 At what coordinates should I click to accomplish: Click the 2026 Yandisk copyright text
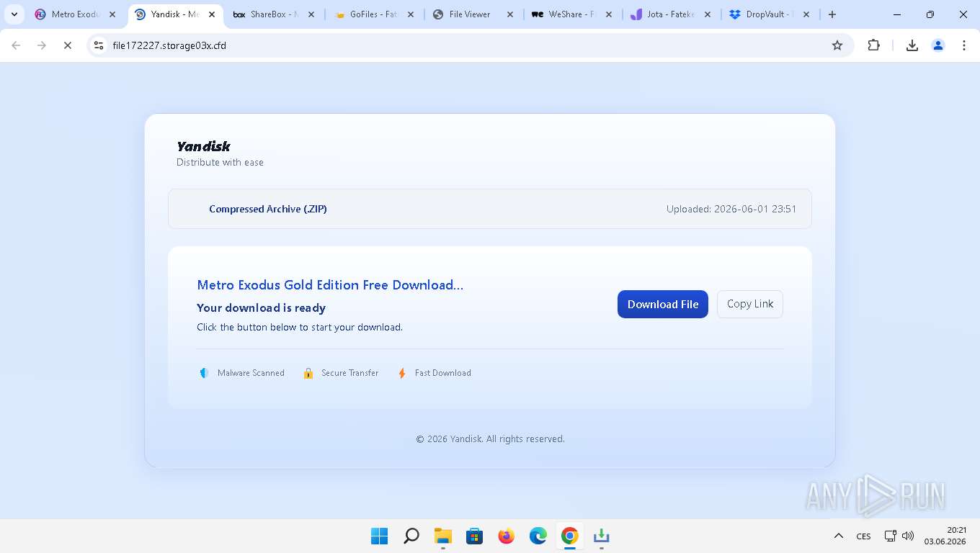pos(490,439)
